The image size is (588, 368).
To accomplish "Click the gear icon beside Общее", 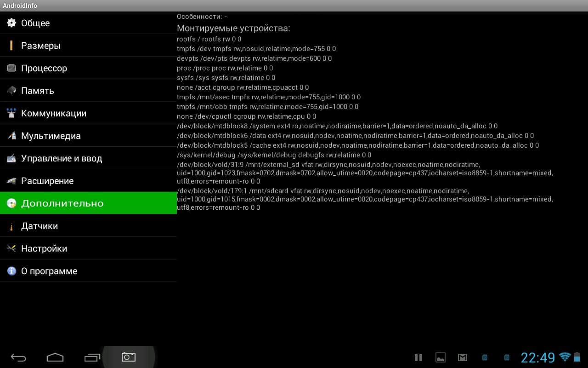I will (x=11, y=23).
